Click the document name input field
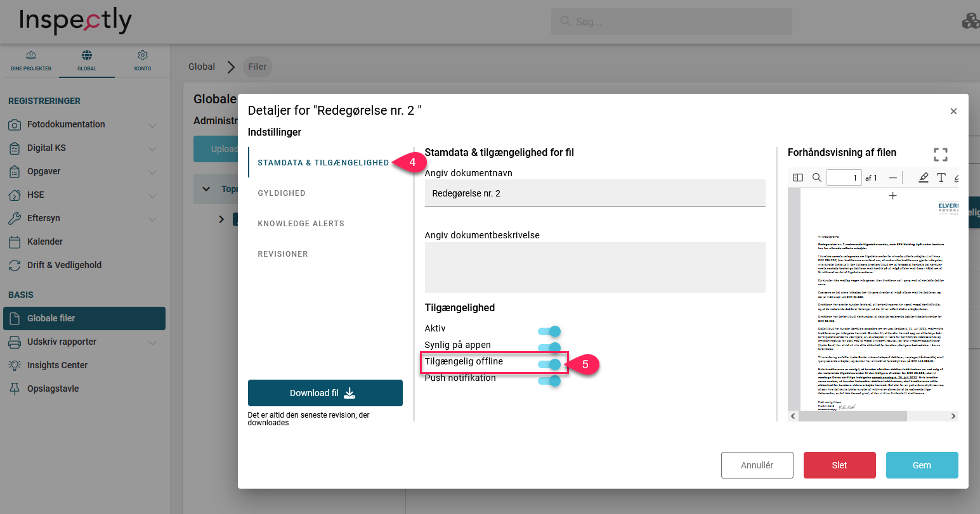Image resolution: width=980 pixels, height=514 pixels. click(x=594, y=193)
